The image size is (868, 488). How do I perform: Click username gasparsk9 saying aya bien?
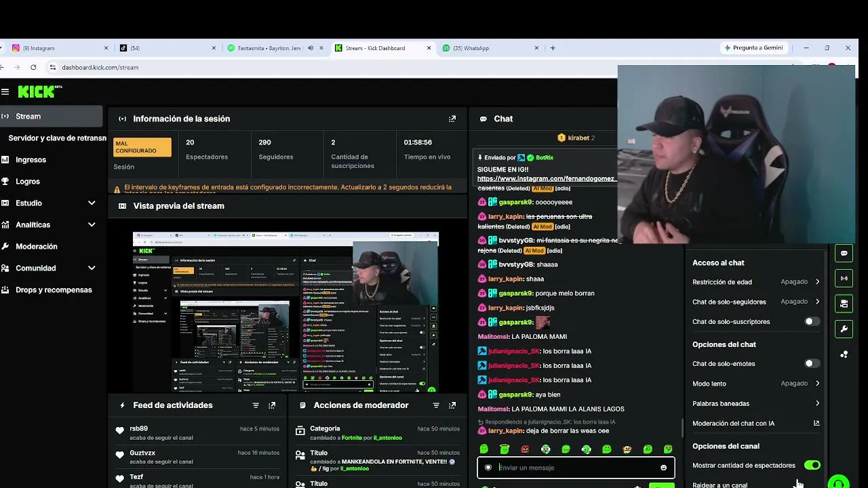click(516, 394)
